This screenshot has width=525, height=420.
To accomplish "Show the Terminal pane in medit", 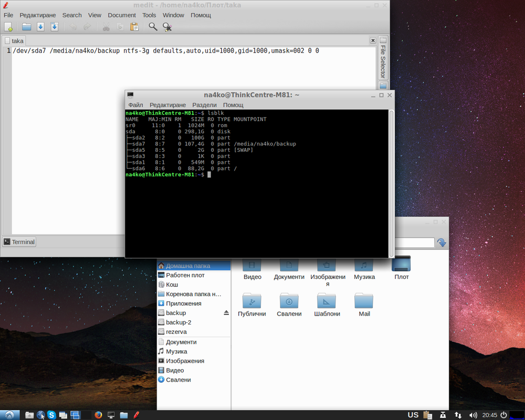I will tap(19, 242).
